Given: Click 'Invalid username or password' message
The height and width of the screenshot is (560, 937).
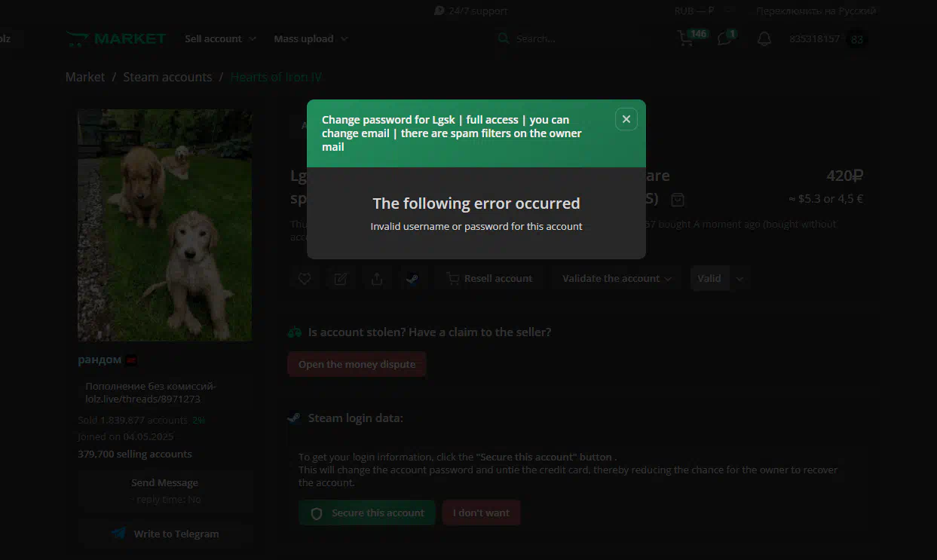Looking at the screenshot, I should click(x=476, y=227).
